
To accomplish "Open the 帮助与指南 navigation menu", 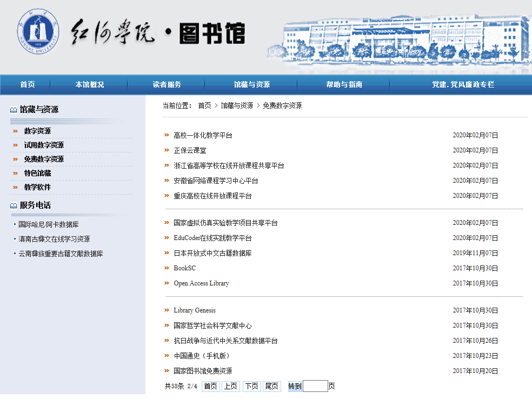I will click(x=344, y=84).
